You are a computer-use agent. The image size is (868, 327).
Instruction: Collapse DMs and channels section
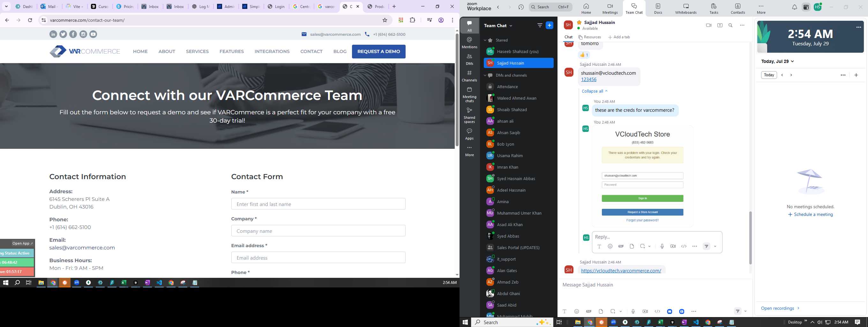pos(485,75)
